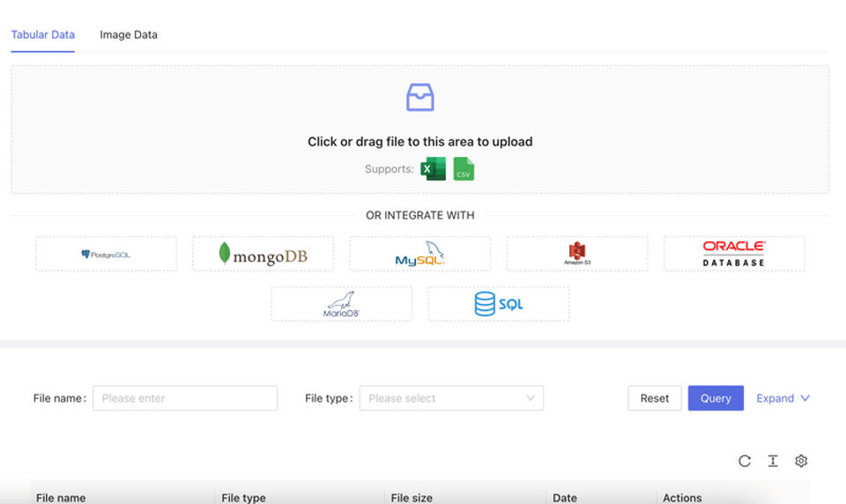Expand the search filters

tap(783, 398)
